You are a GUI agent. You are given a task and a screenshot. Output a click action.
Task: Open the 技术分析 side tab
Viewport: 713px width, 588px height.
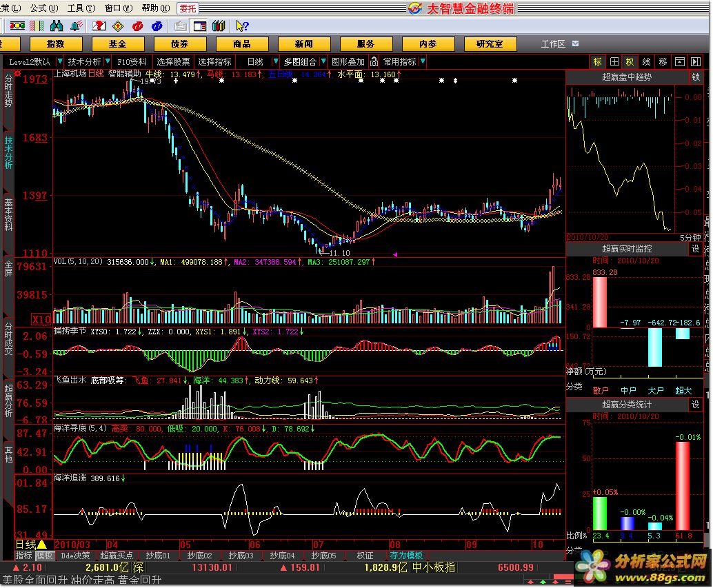9,152
